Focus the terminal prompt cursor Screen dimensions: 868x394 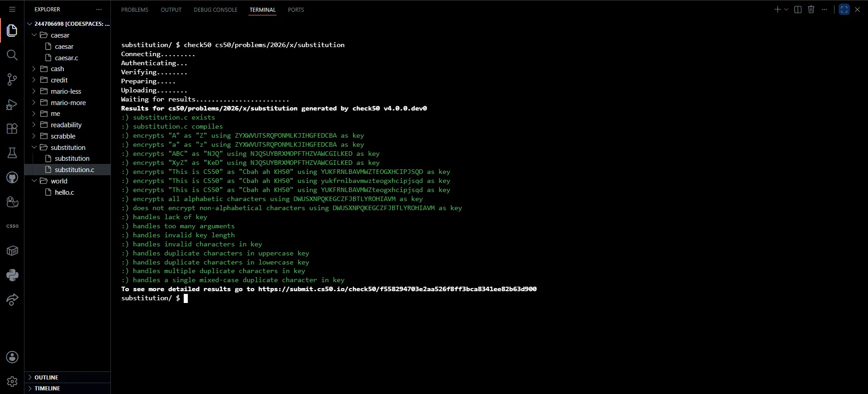coord(186,298)
